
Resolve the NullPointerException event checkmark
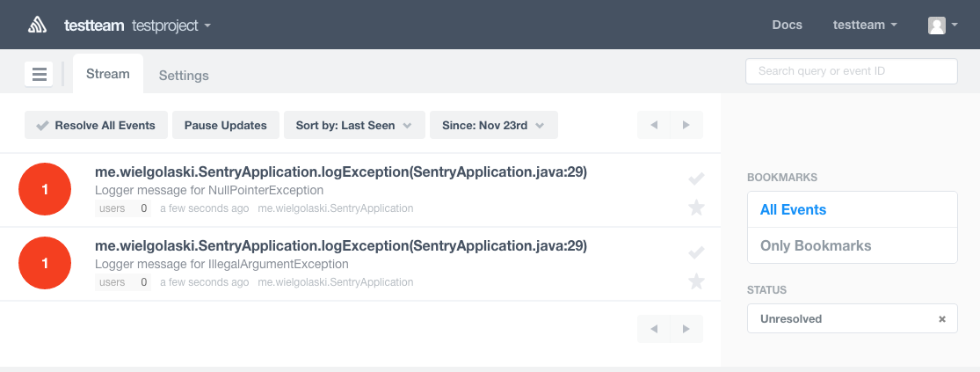[696, 179]
